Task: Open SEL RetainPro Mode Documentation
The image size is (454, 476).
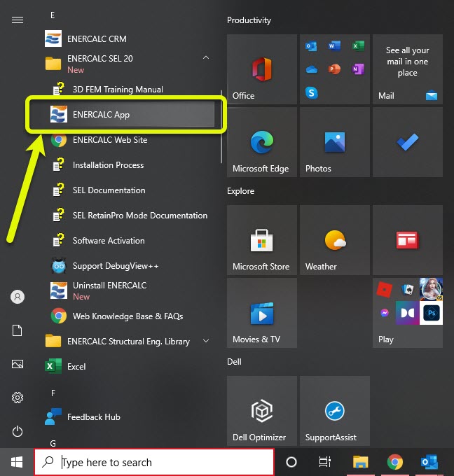Action: pyautogui.click(x=128, y=215)
